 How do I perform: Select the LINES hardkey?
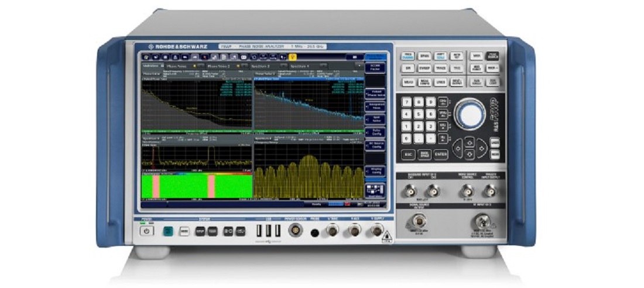click(x=441, y=82)
